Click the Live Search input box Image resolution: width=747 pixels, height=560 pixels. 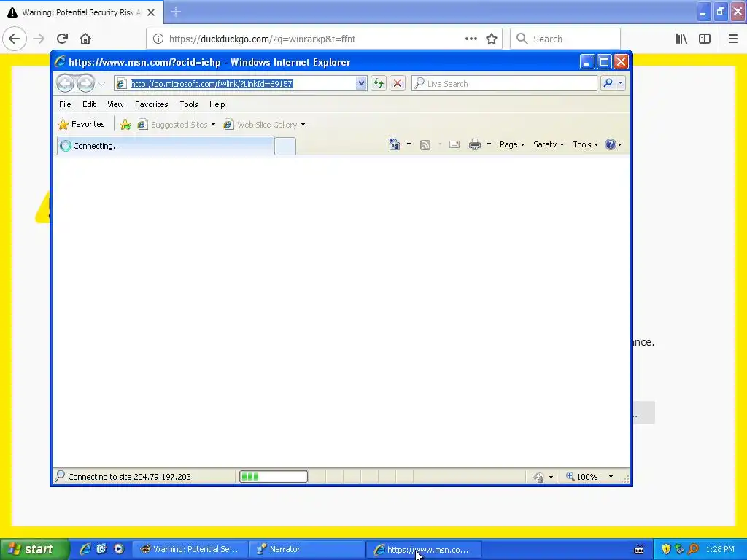[x=504, y=84]
